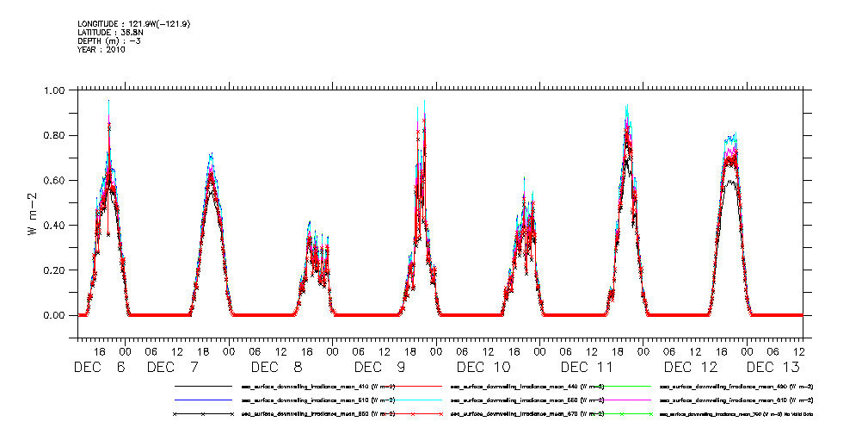The width and height of the screenshot is (868, 434).
Task: Select the DEC 10 date label
Action: point(483,367)
